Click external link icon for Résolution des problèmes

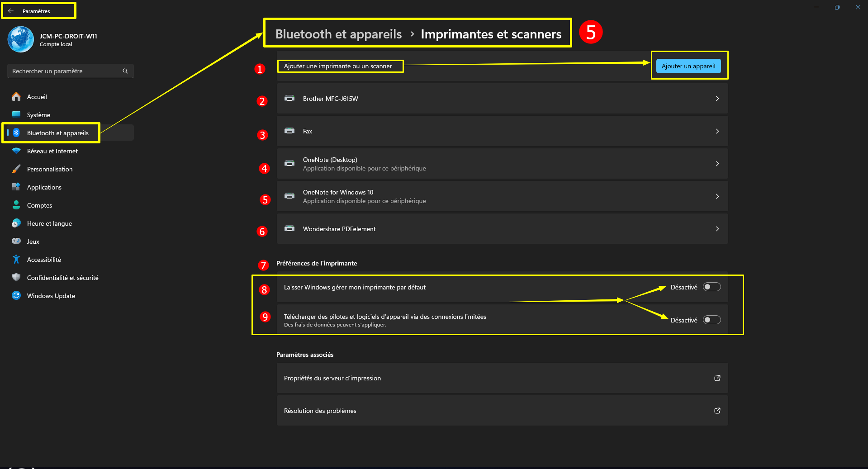(x=717, y=411)
